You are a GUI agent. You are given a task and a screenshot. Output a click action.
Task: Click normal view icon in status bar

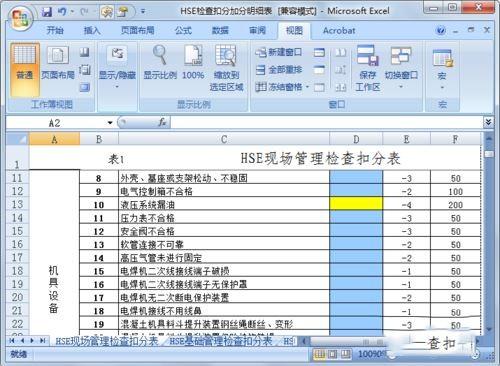[x=319, y=354]
